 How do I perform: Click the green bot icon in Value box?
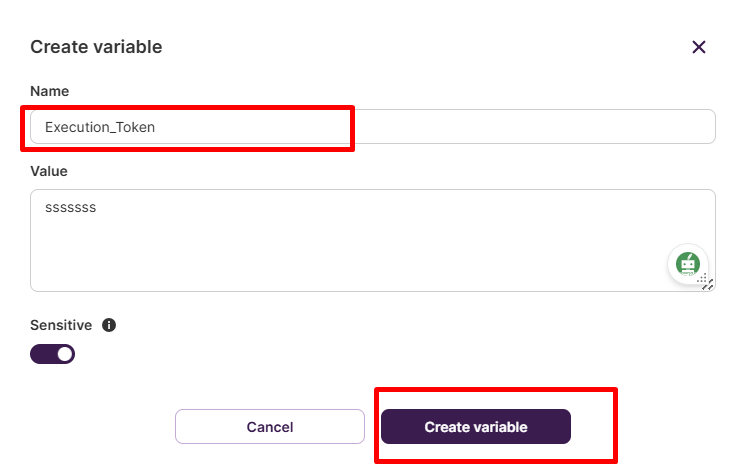pyautogui.click(x=687, y=264)
